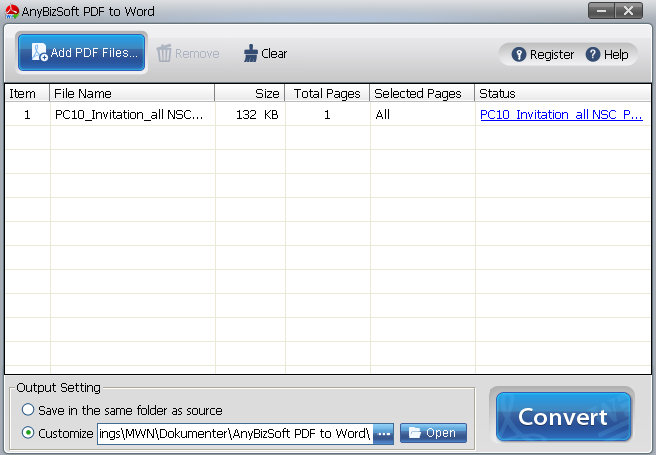Click the Help question mark icon
This screenshot has height=455, width=656.
(x=593, y=54)
